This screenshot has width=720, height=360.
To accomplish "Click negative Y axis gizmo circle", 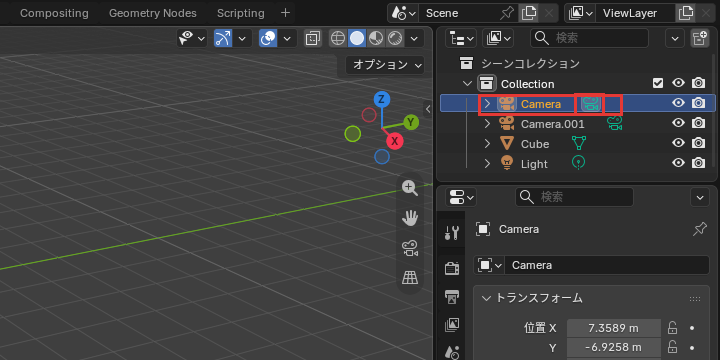I will pyautogui.click(x=353, y=134).
